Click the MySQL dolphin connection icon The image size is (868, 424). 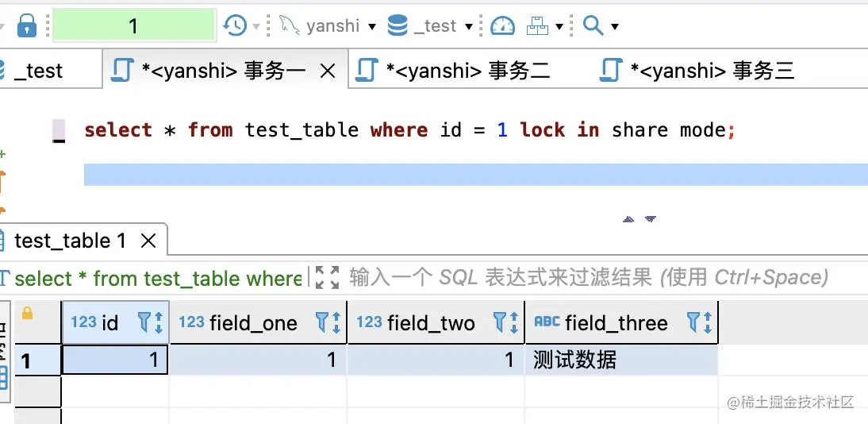289,25
